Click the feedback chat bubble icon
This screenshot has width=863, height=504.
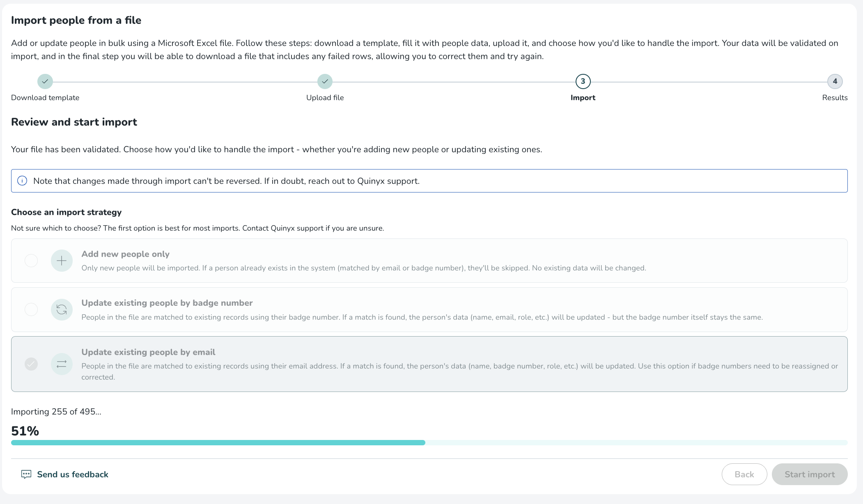pyautogui.click(x=26, y=474)
